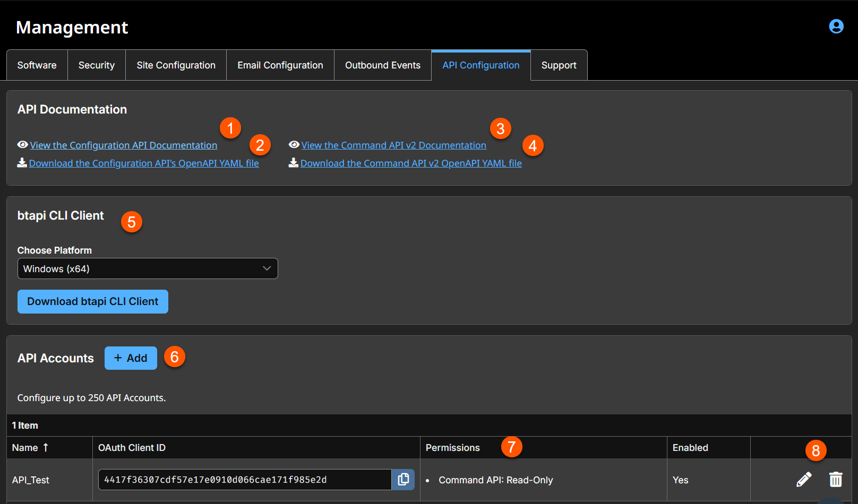Screen dimensions: 858x504
Task: Edit the API_Test account with pencil icon
Action: (x=804, y=480)
